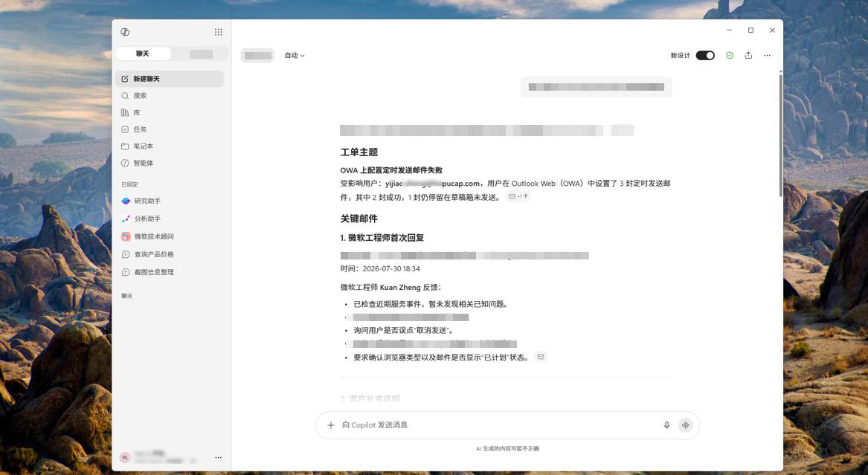
Task: Click the plus attachment icon in input
Action: 330,424
